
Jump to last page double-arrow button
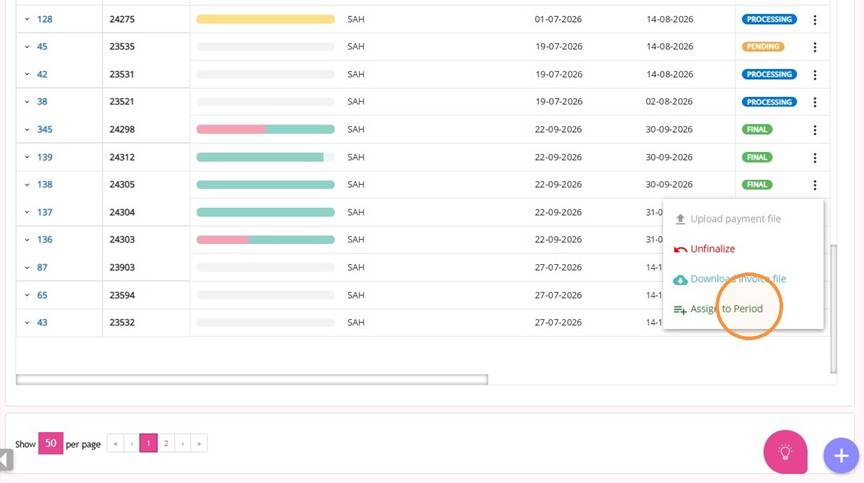tap(199, 443)
